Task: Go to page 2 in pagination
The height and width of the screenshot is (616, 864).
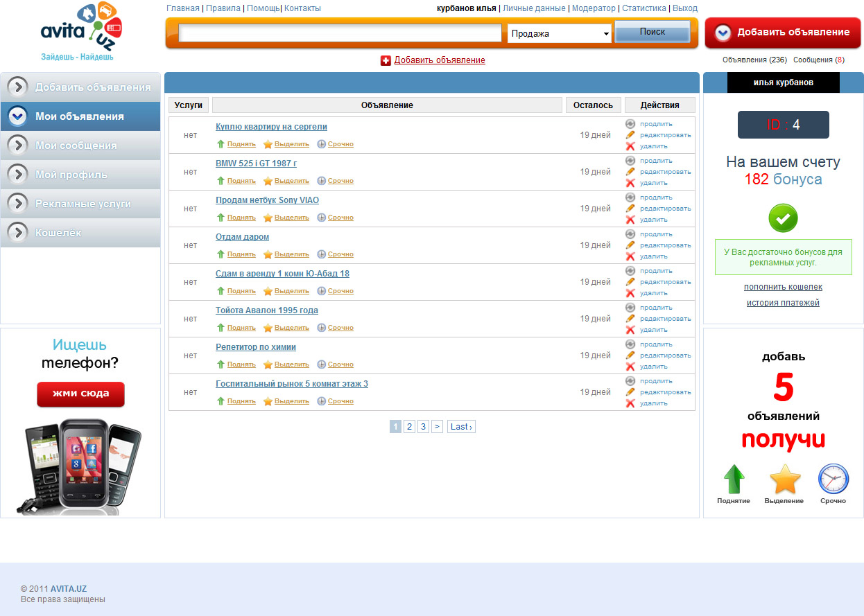Action: point(410,427)
